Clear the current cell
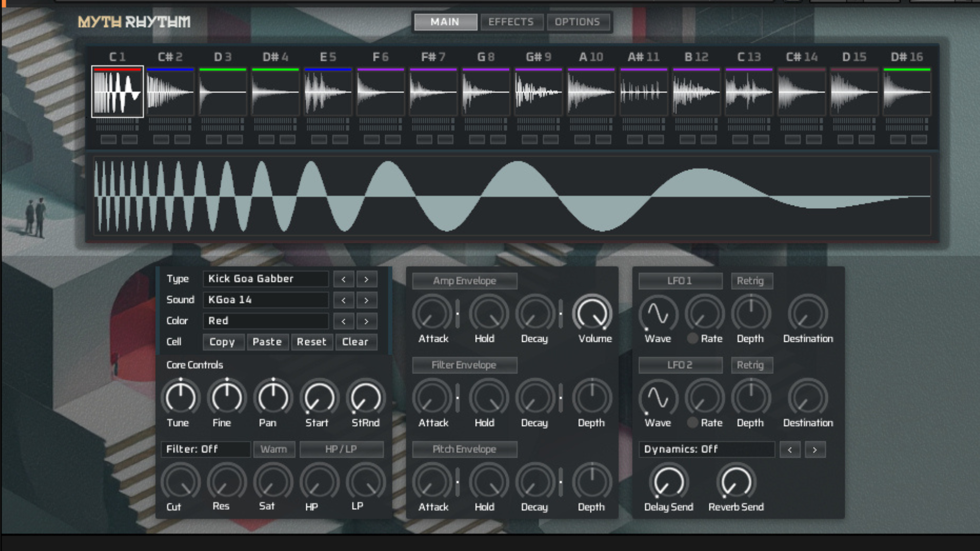The width and height of the screenshot is (980, 551). [x=356, y=342]
